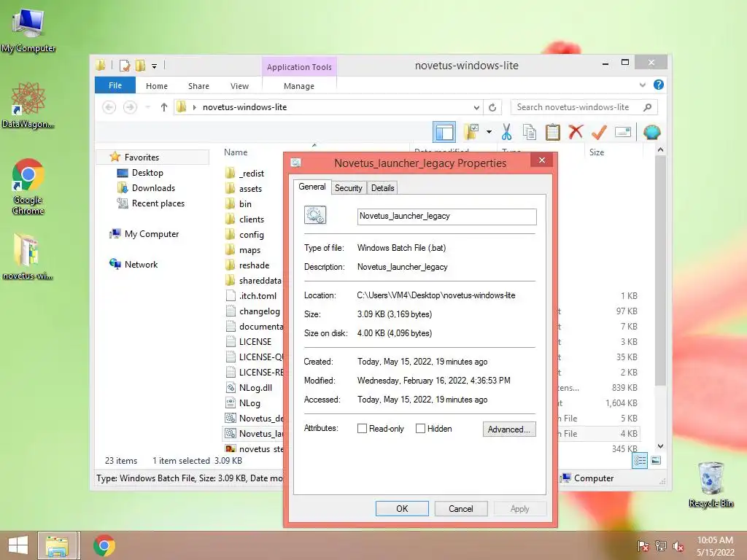Expand the ribbon with the chevron
This screenshot has height=560, width=747.
(643, 85)
